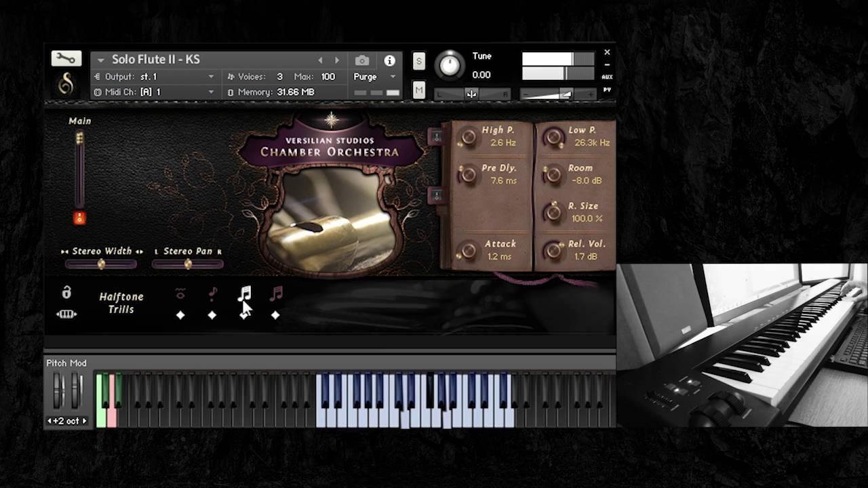Click the Halftone Trills articulation label
This screenshot has width=868, height=488.
pos(121,303)
